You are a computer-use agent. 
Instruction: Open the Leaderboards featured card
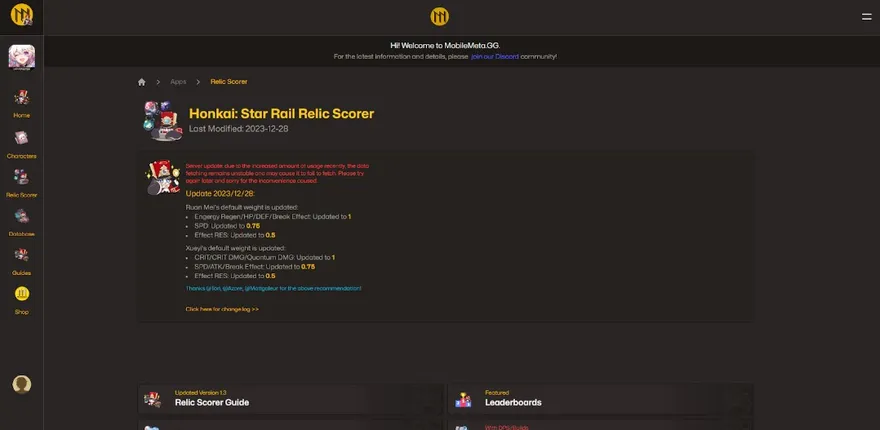(660, 399)
